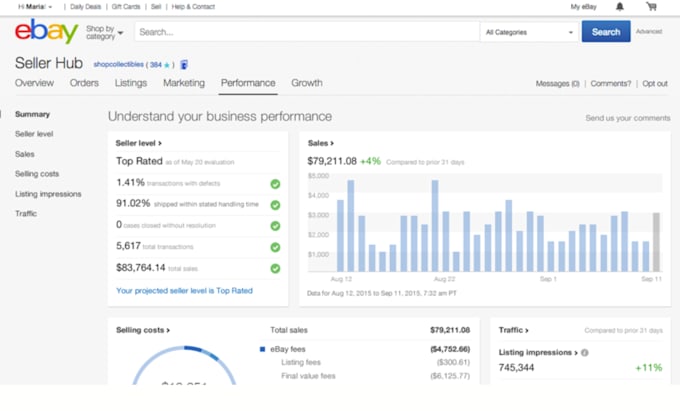
Task: Click green checkmark for total transactions
Action: 275,247
